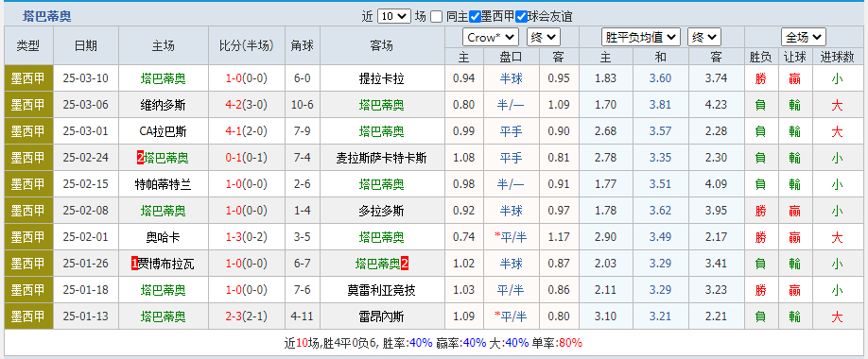Viewport: 868px width, 359px height.
Task: Click score 4-1(2-0) against CA拉巴斯
Action: 247,131
